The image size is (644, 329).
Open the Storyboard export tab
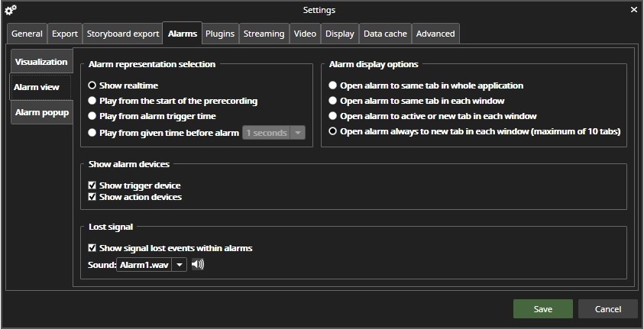(123, 34)
